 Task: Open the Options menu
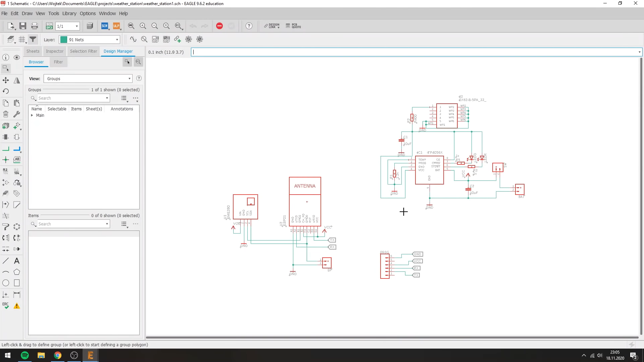pos(88,13)
